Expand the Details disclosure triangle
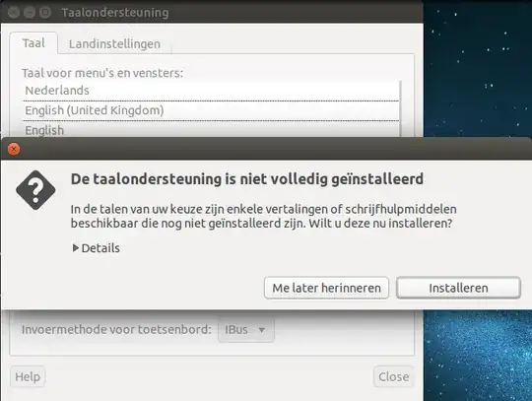This screenshot has height=401, width=532. tap(76, 248)
